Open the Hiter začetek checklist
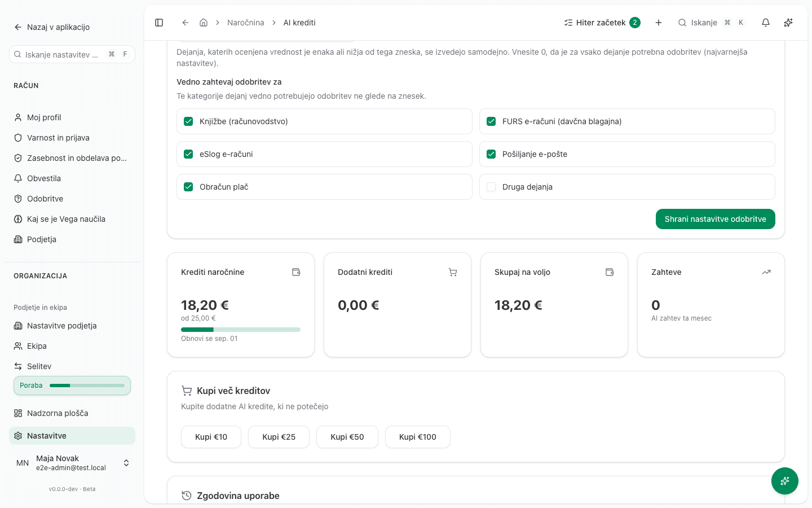This screenshot has width=812, height=508. pos(602,23)
